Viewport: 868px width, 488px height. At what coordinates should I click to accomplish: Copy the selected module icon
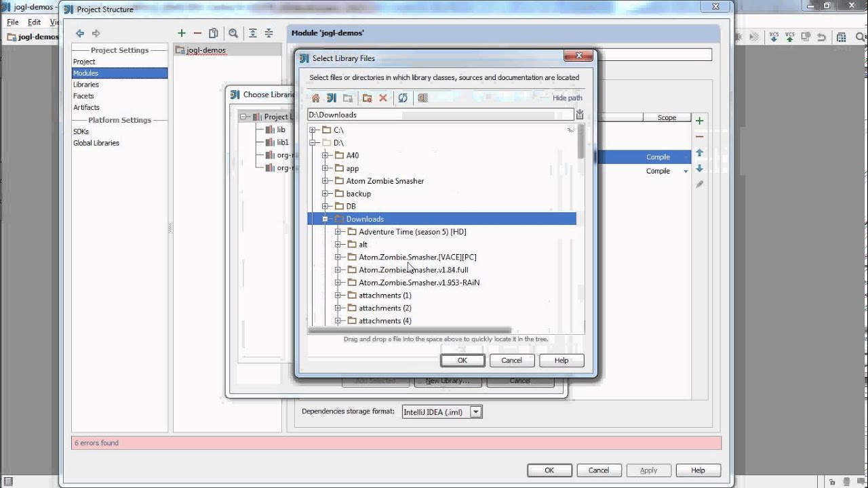click(214, 33)
